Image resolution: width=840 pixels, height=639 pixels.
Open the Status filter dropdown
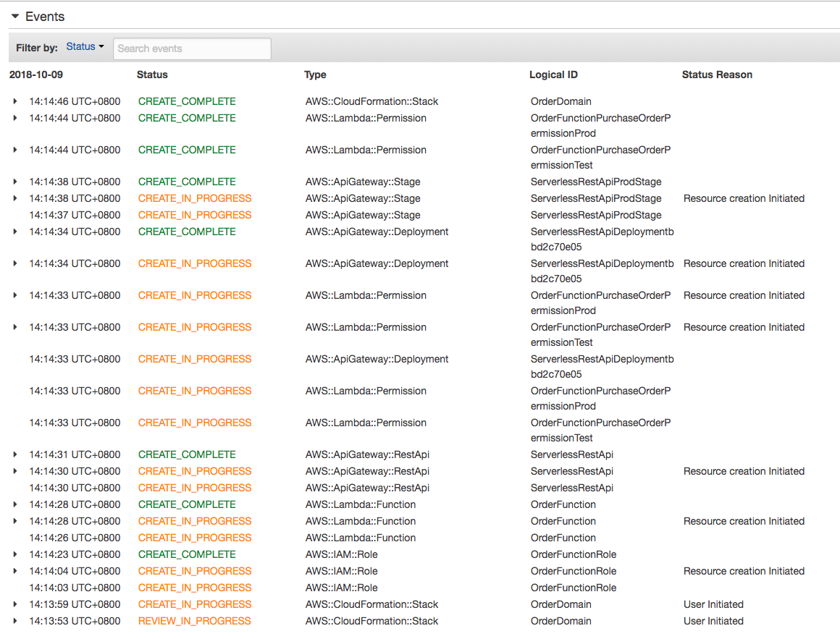85,47
